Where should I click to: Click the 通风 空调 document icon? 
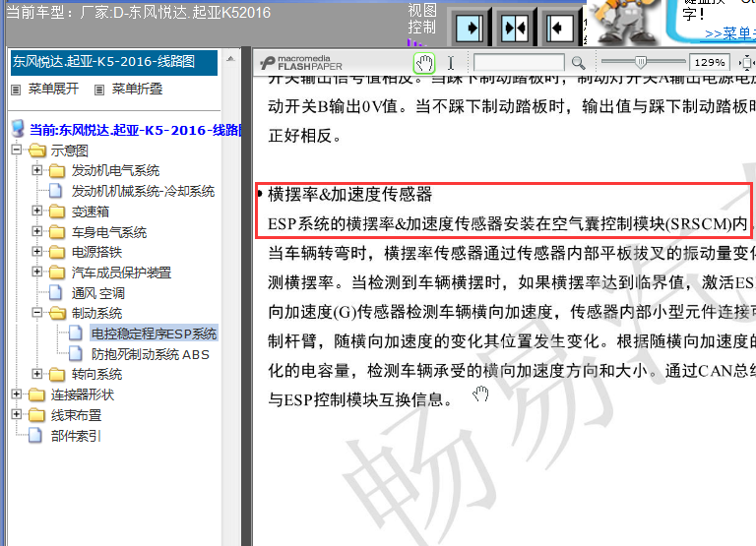56,292
